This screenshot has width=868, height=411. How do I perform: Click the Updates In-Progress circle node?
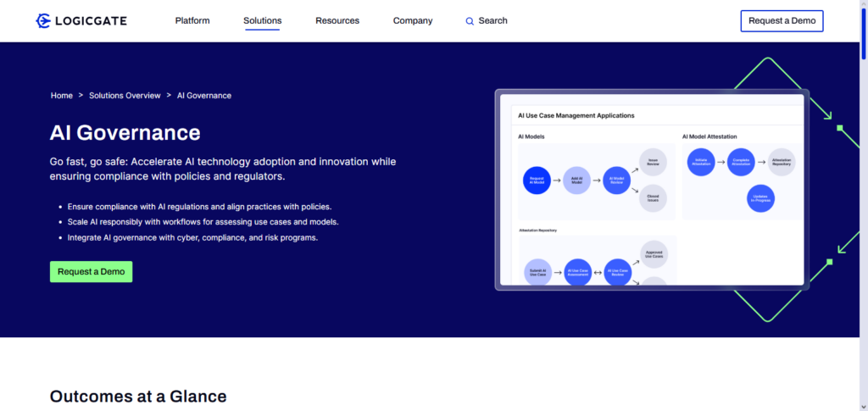pos(760,198)
